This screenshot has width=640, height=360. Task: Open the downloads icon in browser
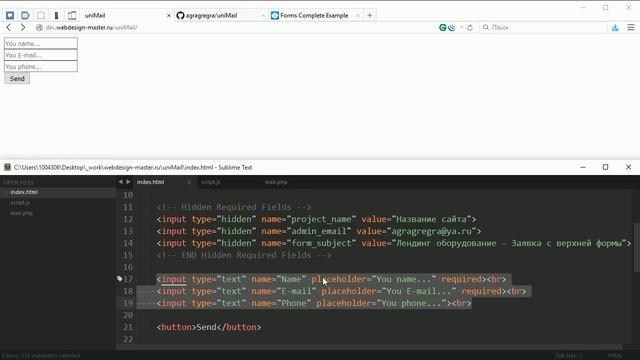tap(615, 27)
